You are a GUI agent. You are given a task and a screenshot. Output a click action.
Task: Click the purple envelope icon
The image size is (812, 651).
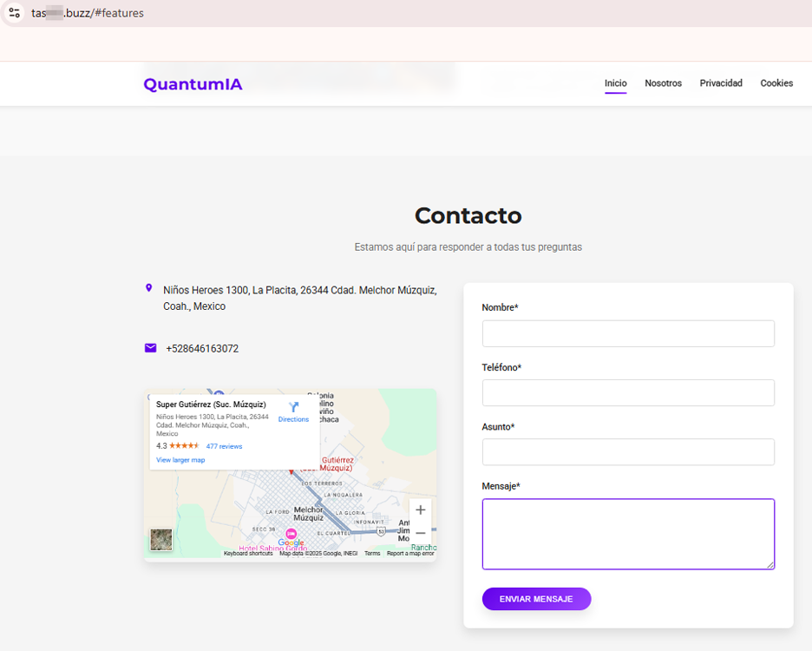coord(151,348)
